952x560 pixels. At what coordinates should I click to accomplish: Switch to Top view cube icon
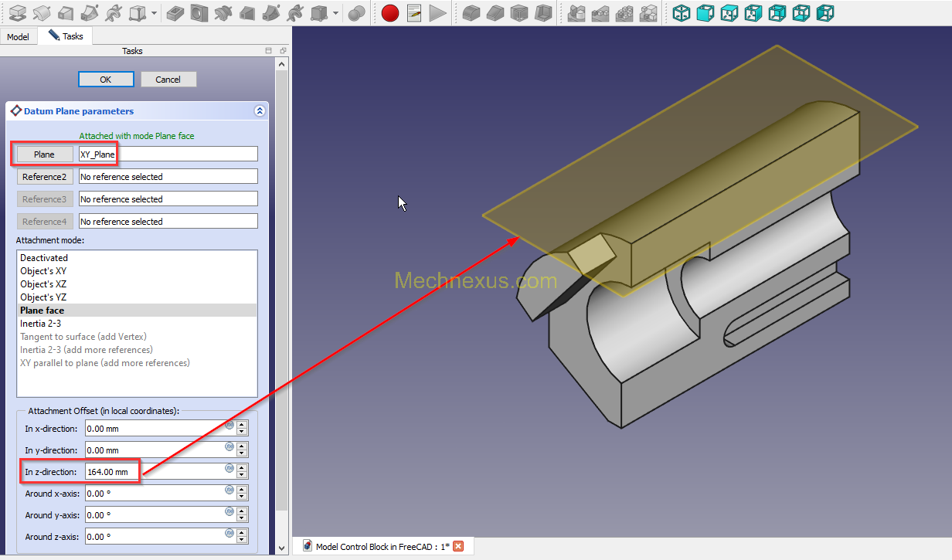pos(729,12)
